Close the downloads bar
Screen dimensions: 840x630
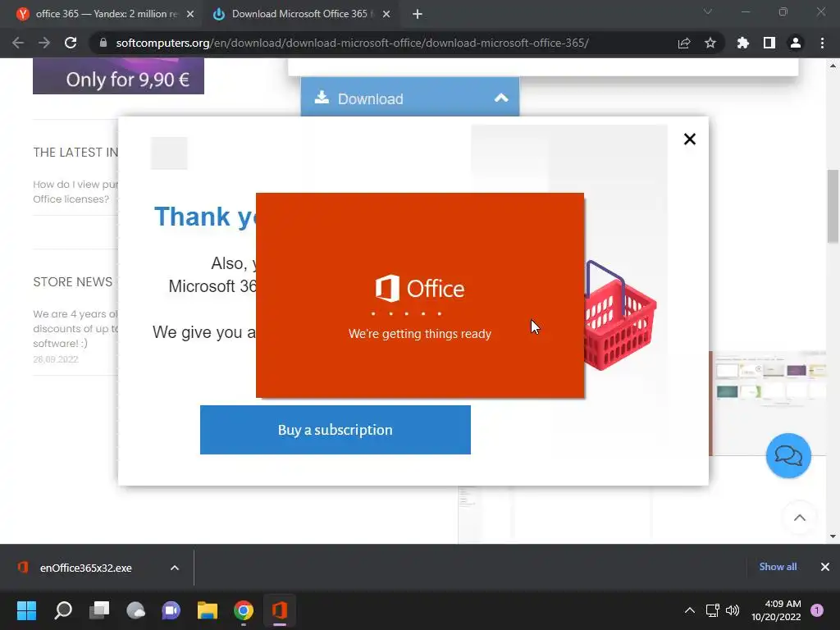coord(825,567)
